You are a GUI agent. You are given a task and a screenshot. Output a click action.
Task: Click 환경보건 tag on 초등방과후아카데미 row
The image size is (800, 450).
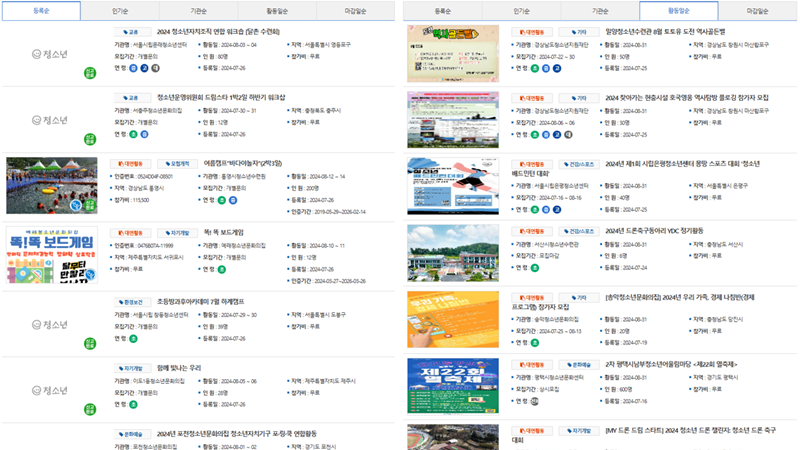click(x=133, y=302)
